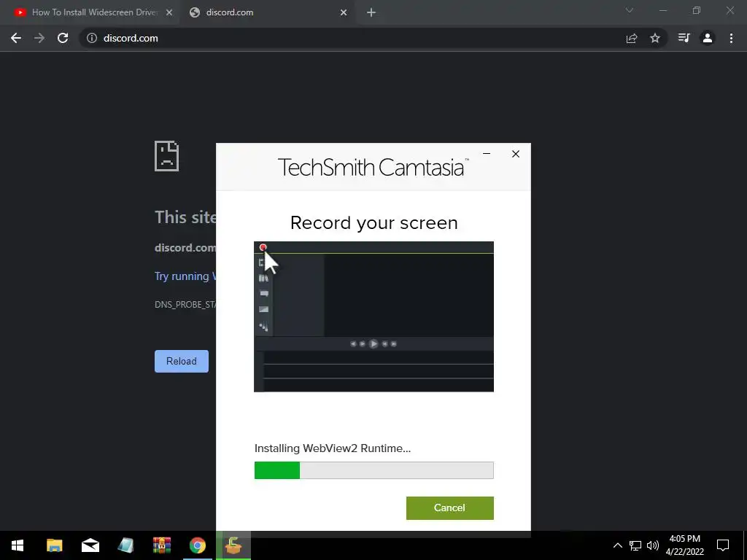This screenshot has height=560, width=747.
Task: Click the TechSmith Camtasia logo heading
Action: 373,167
